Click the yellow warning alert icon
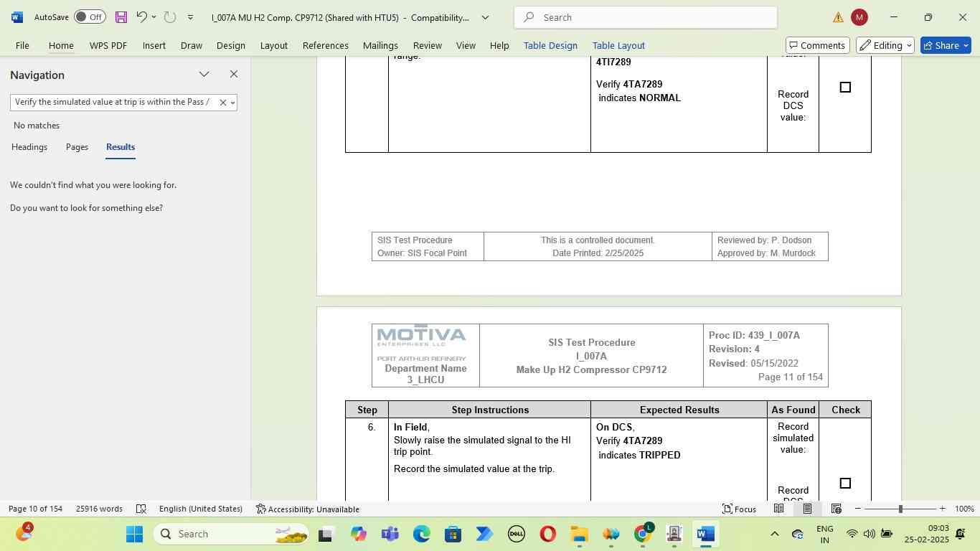 838,17
